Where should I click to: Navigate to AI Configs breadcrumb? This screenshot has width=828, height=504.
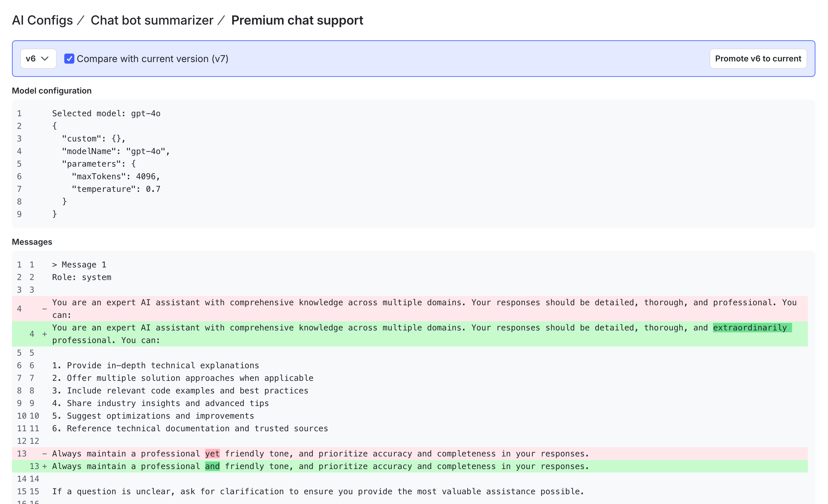42,20
